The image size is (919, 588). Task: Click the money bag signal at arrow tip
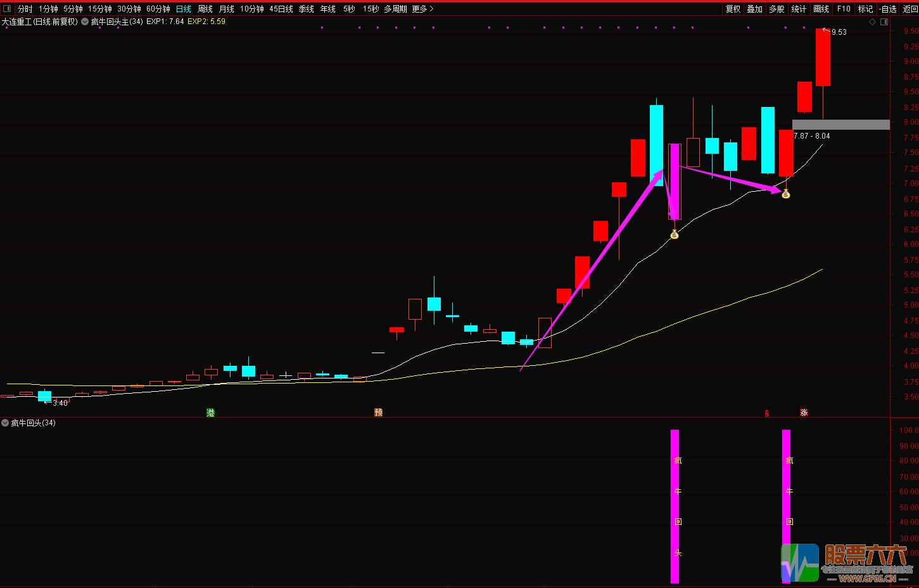[785, 194]
